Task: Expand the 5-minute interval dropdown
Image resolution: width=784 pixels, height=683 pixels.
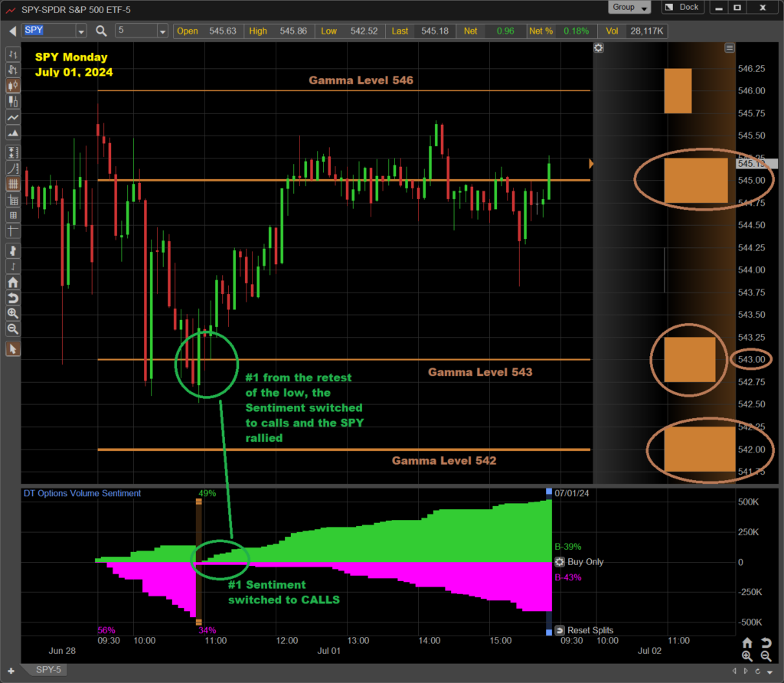Action: pos(162,31)
